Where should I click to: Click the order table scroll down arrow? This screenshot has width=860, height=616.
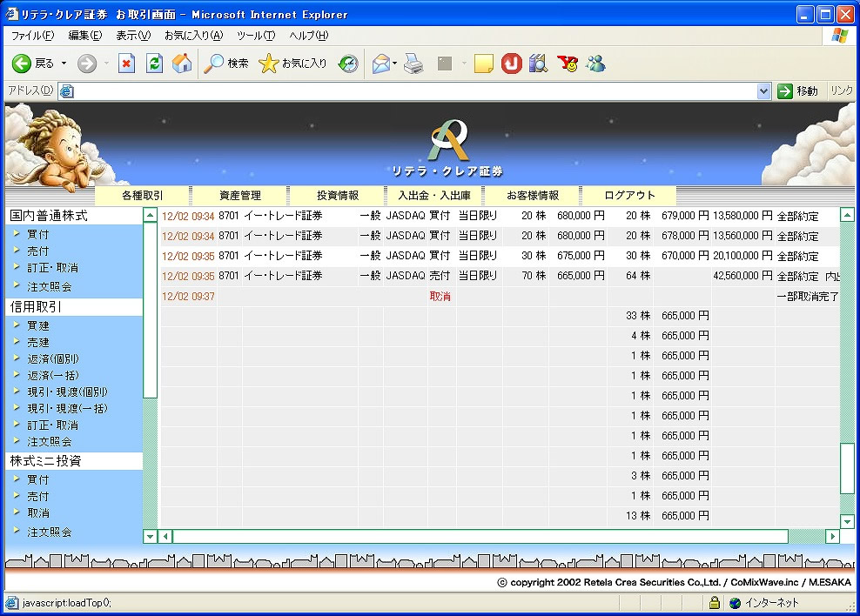(x=847, y=522)
